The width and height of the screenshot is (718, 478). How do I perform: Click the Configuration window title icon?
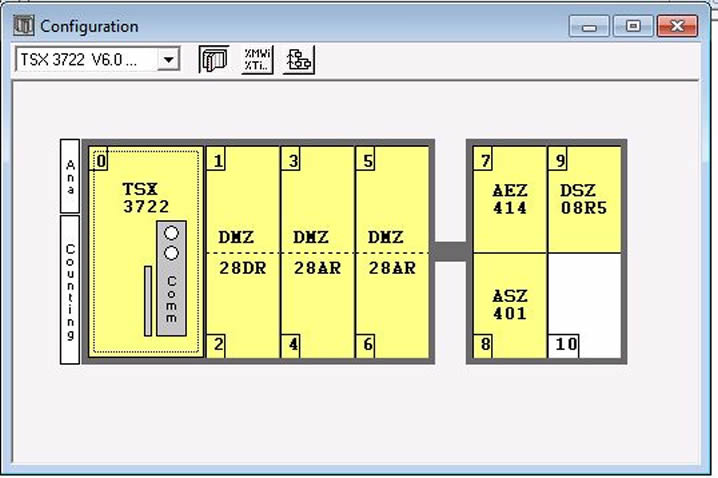click(23, 25)
